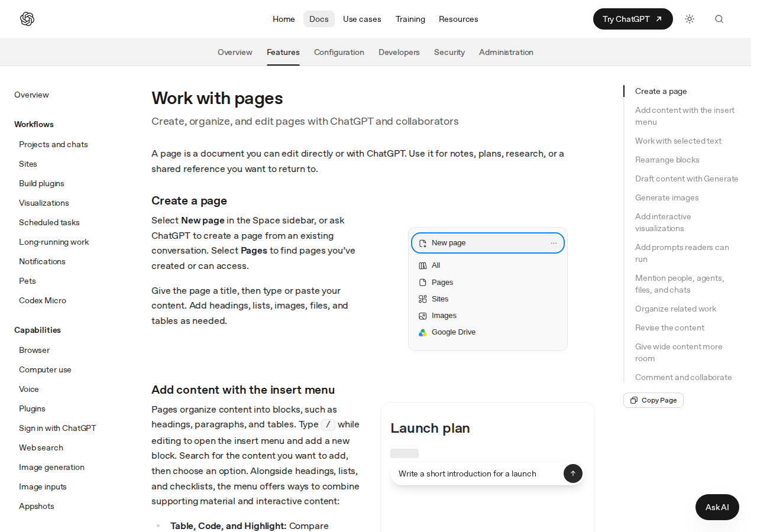The height and width of the screenshot is (532, 757).
Task: Open Web search in sidebar
Action: 41,447
